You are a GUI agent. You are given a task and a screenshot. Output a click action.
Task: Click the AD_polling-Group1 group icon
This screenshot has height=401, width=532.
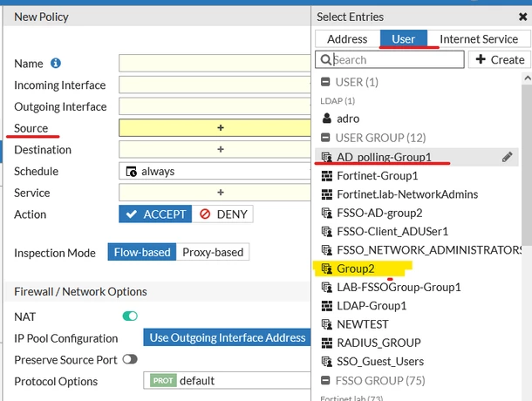pos(327,157)
